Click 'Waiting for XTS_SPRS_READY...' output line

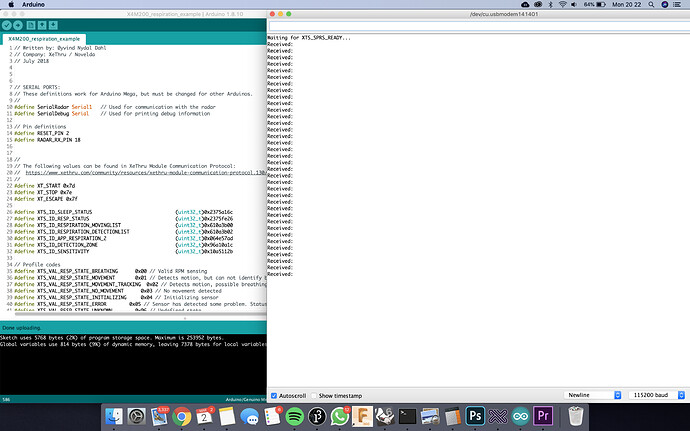(309, 38)
